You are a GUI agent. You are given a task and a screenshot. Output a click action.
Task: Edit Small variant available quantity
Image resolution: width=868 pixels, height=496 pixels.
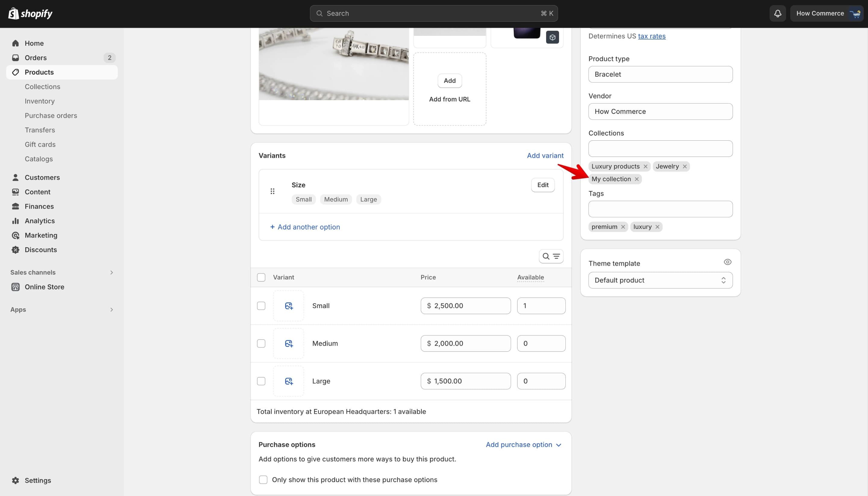point(541,306)
